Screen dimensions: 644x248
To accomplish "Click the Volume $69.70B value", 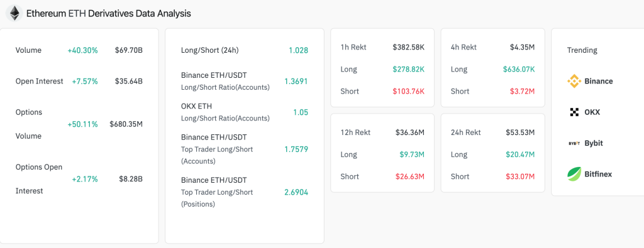I will [x=128, y=50].
